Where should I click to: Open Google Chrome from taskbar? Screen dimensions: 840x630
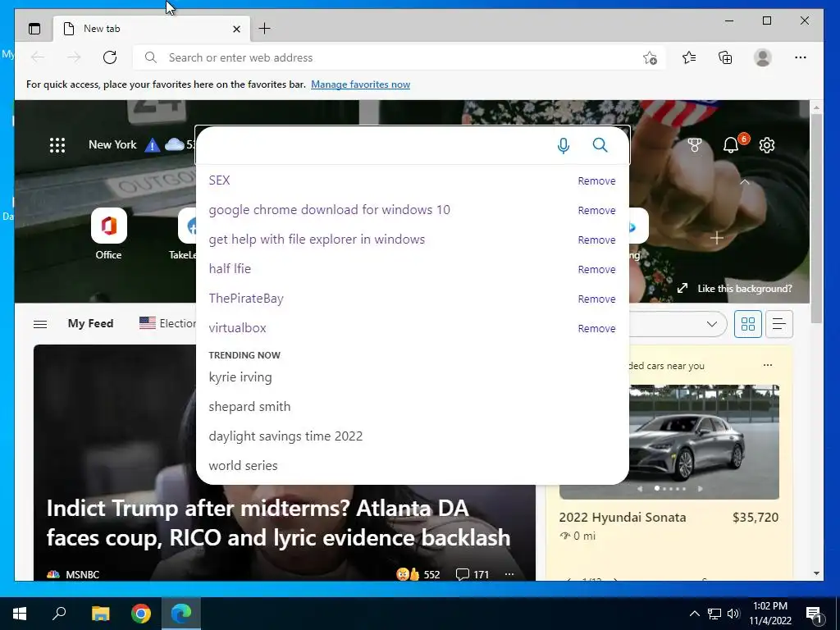(141, 614)
